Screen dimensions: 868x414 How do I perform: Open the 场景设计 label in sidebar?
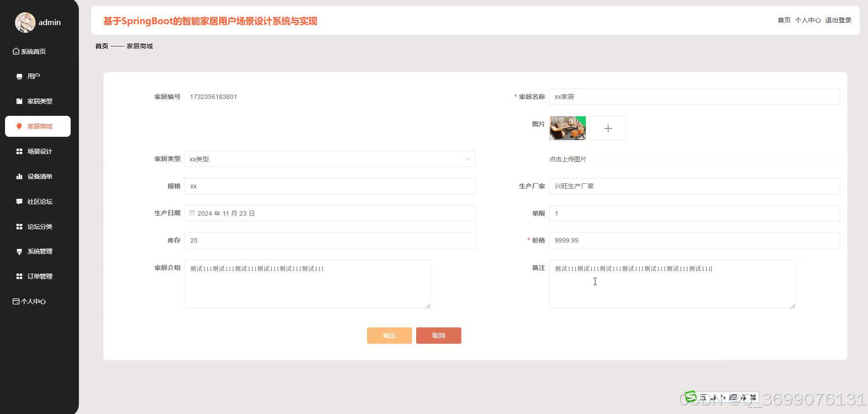coord(40,151)
